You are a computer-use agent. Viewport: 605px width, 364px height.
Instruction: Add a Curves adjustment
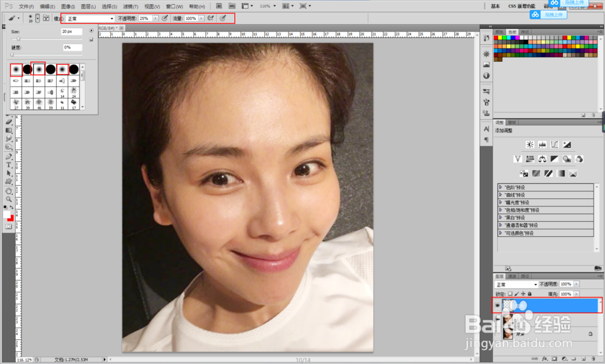555,145
